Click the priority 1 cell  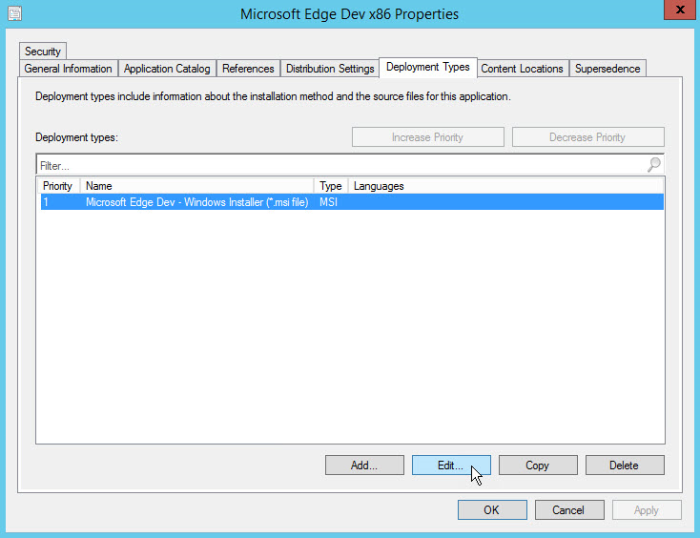click(46, 202)
